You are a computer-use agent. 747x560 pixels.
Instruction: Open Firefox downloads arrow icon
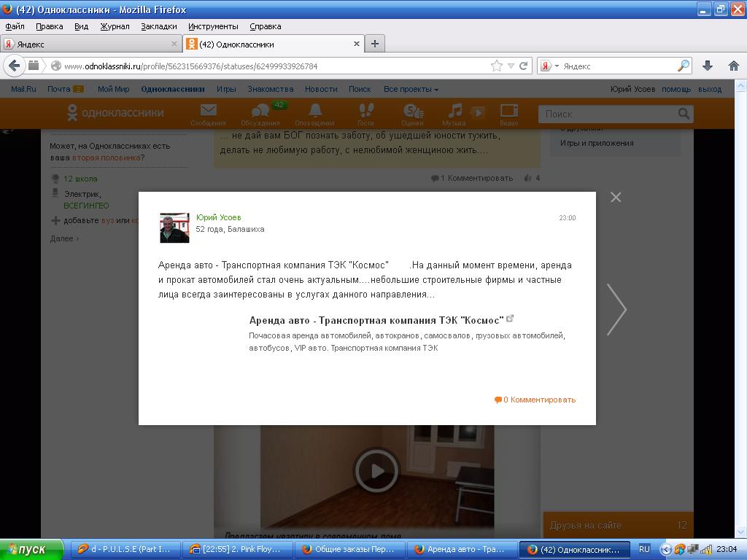708,66
